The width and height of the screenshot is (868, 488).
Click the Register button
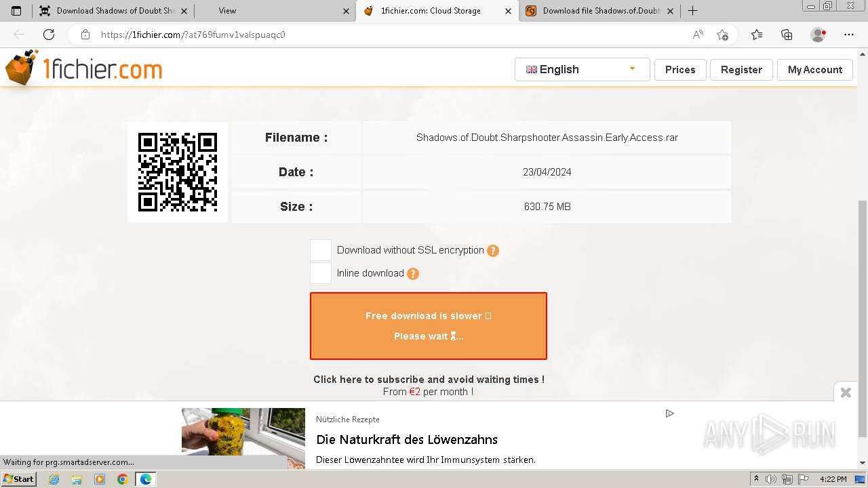(x=741, y=69)
